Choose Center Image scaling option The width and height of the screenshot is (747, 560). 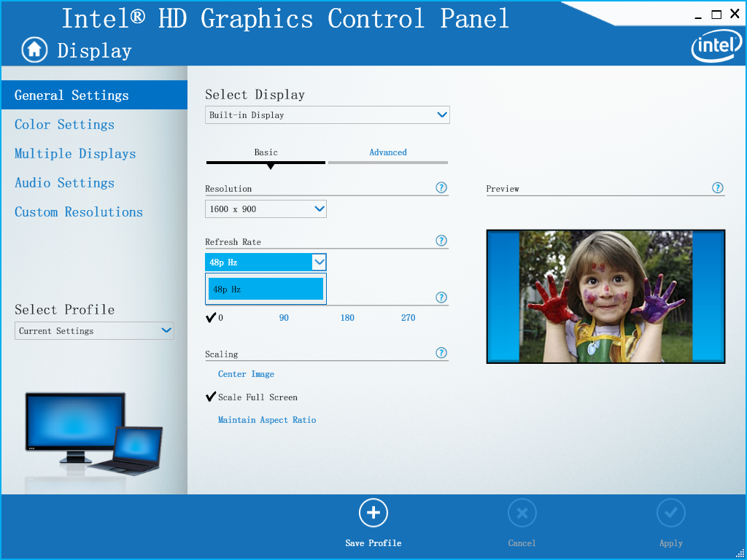click(246, 374)
